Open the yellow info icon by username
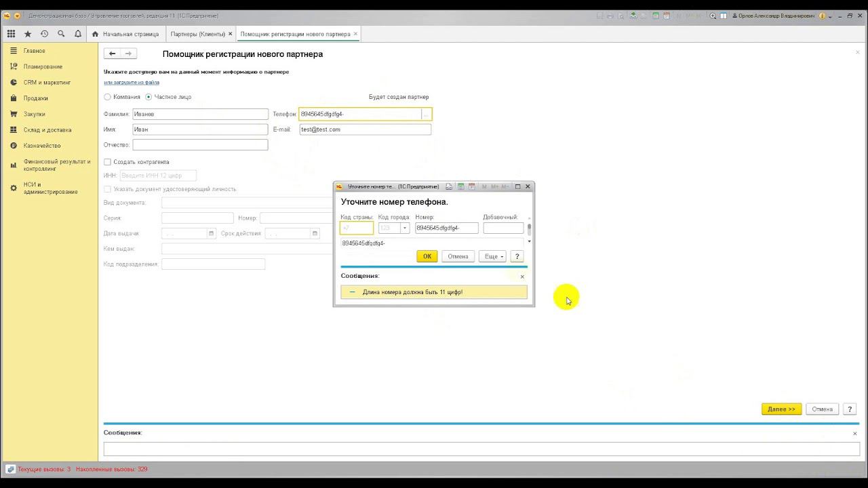 click(822, 16)
